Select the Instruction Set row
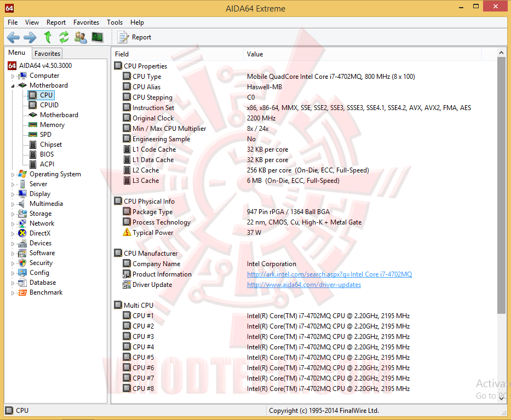The height and width of the screenshot is (420, 511). click(x=305, y=108)
